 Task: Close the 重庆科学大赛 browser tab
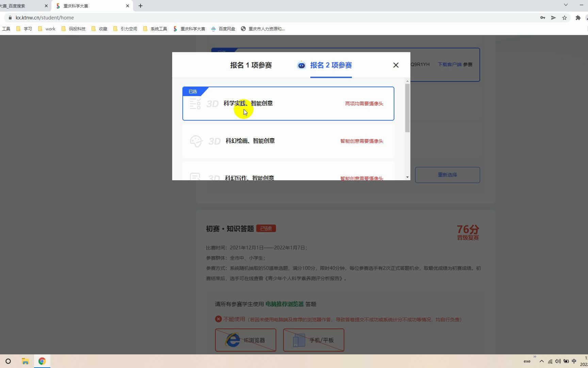tap(128, 6)
